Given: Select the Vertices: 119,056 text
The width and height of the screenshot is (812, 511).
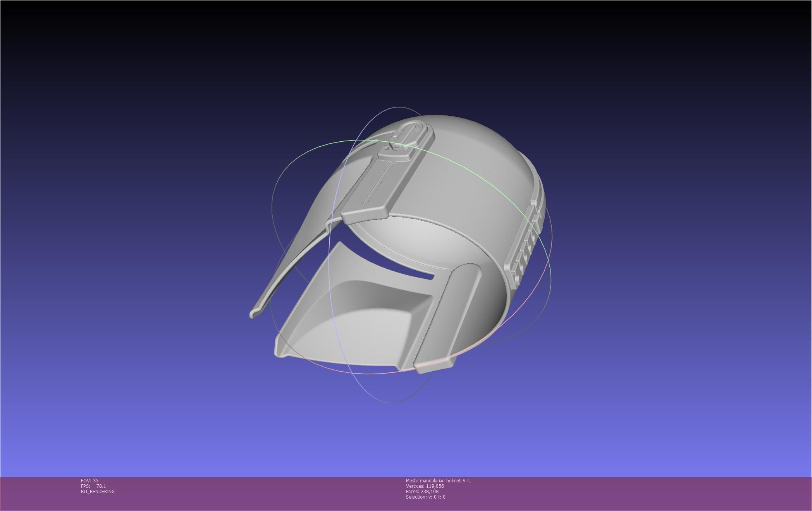Looking at the screenshot, I should [425, 486].
